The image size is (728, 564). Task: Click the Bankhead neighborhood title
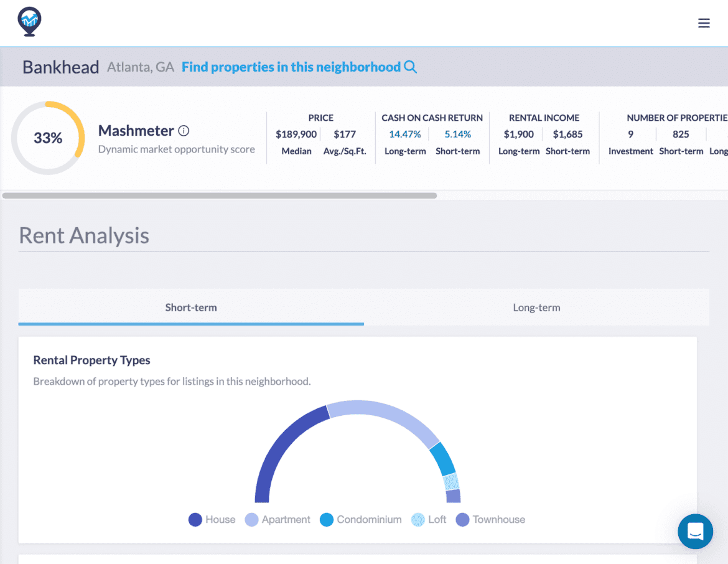[x=61, y=67]
